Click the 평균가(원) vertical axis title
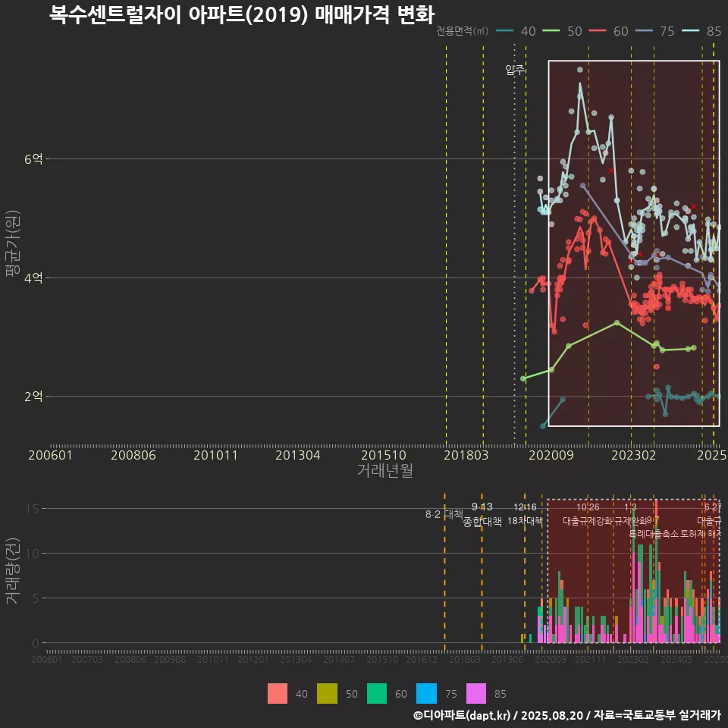 [x=13, y=243]
